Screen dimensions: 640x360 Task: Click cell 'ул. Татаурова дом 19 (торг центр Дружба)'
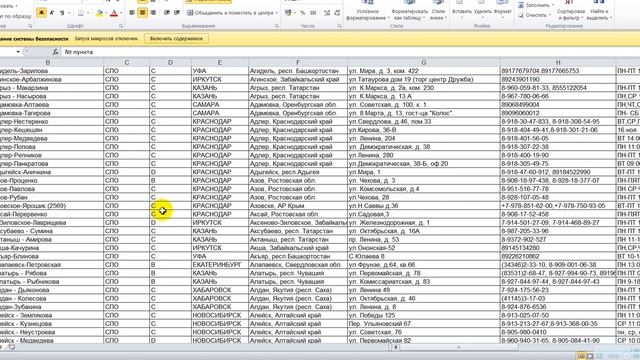click(423, 80)
